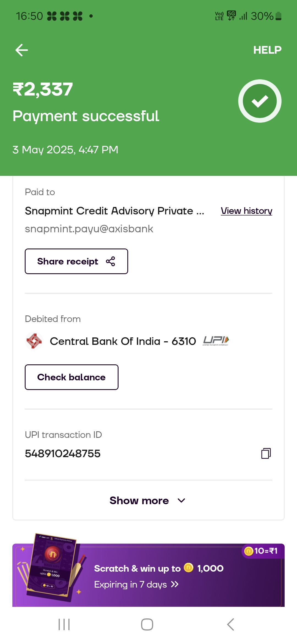Screen dimensions: 297x644
Task: Tap the 10=₹1 coin badge
Action: pos(261,551)
